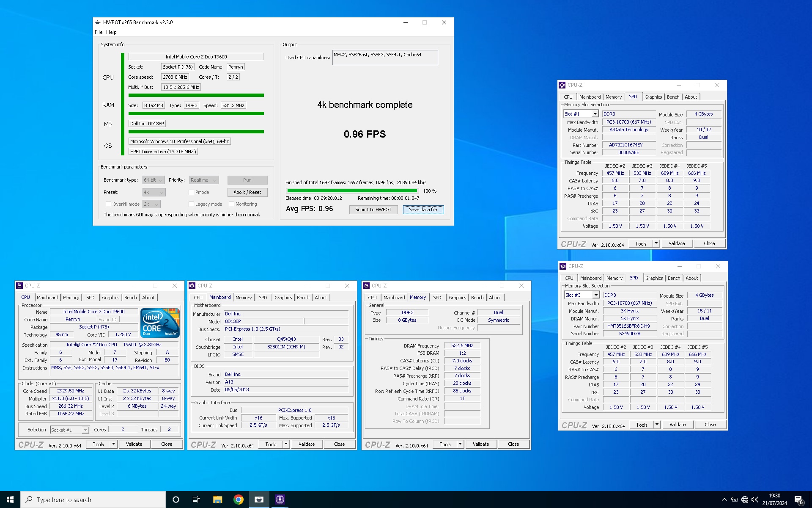812x508 pixels.
Task: Open the notification center icon
Action: (x=798, y=500)
